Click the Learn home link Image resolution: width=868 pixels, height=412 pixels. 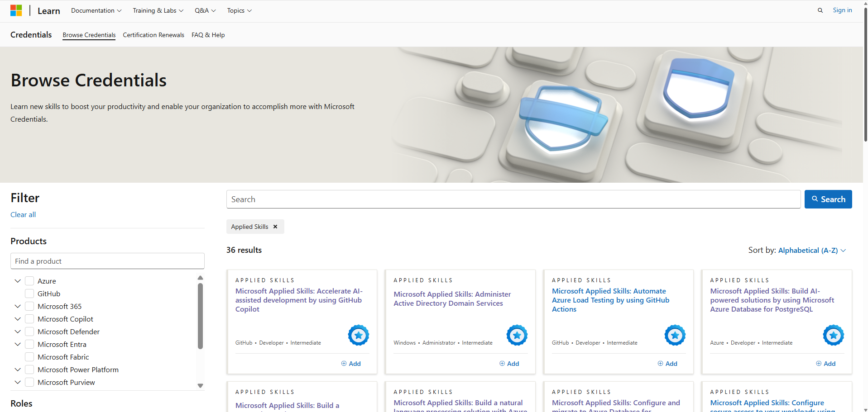tap(49, 11)
